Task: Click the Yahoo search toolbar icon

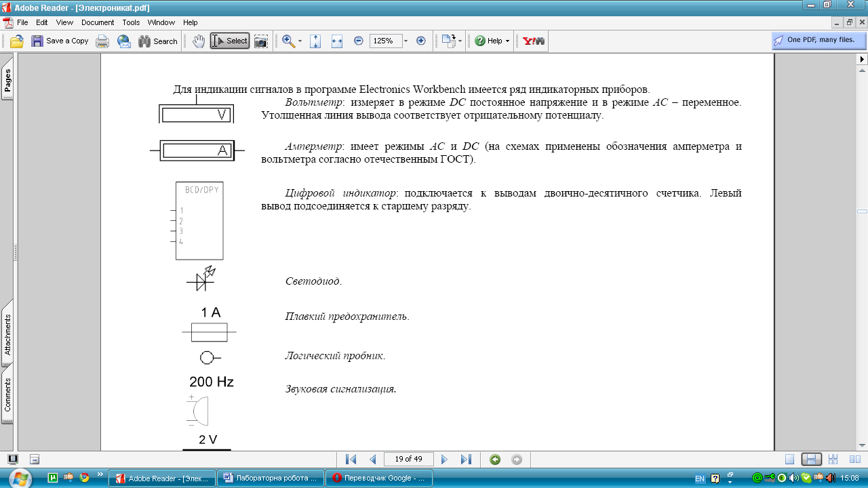Action: [534, 41]
